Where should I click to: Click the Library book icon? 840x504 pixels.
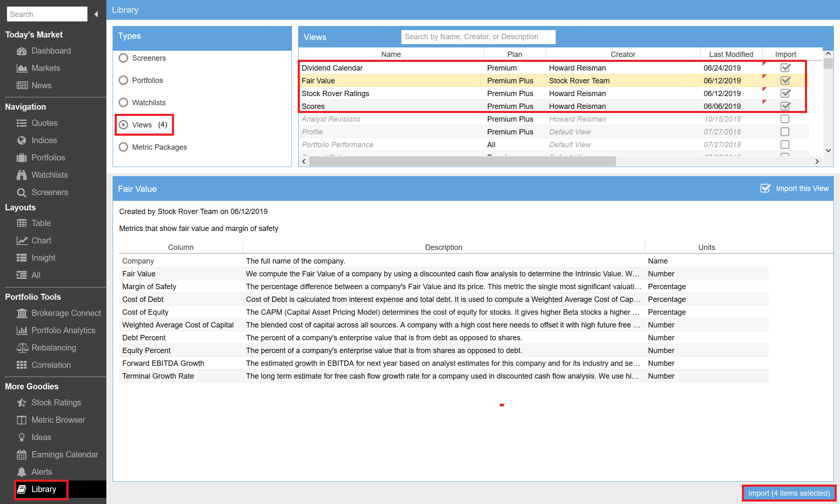click(x=21, y=489)
